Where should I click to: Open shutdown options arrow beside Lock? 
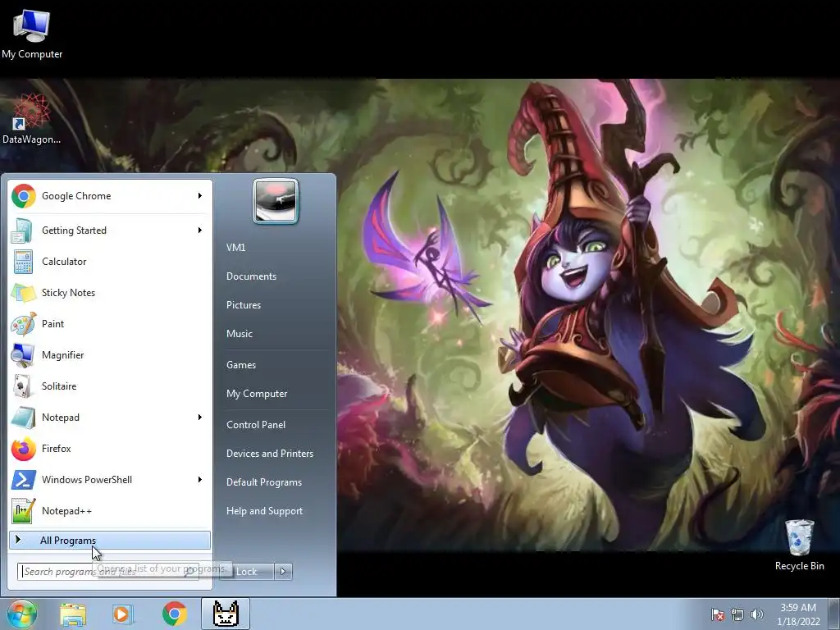click(x=283, y=572)
